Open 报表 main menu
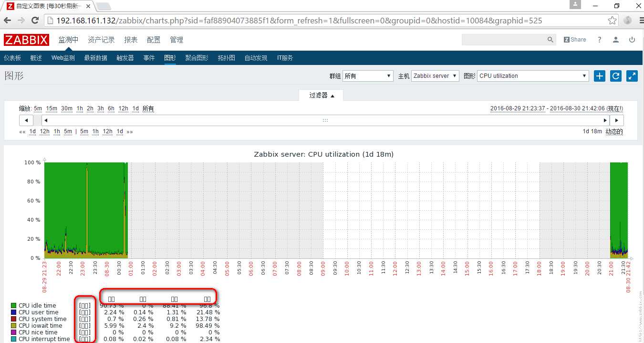Viewport: 644px width, 343px height. [x=131, y=40]
